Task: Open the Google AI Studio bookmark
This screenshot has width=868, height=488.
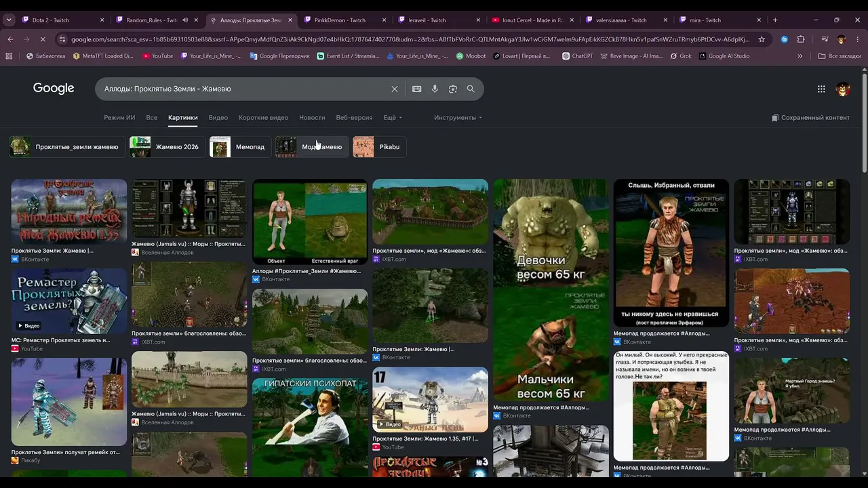Action: tap(724, 56)
